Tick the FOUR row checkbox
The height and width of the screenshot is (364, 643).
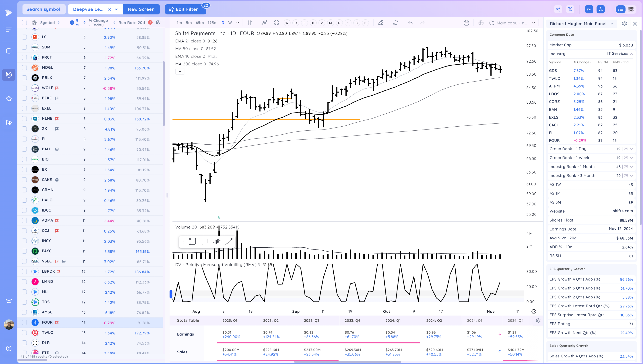24,323
